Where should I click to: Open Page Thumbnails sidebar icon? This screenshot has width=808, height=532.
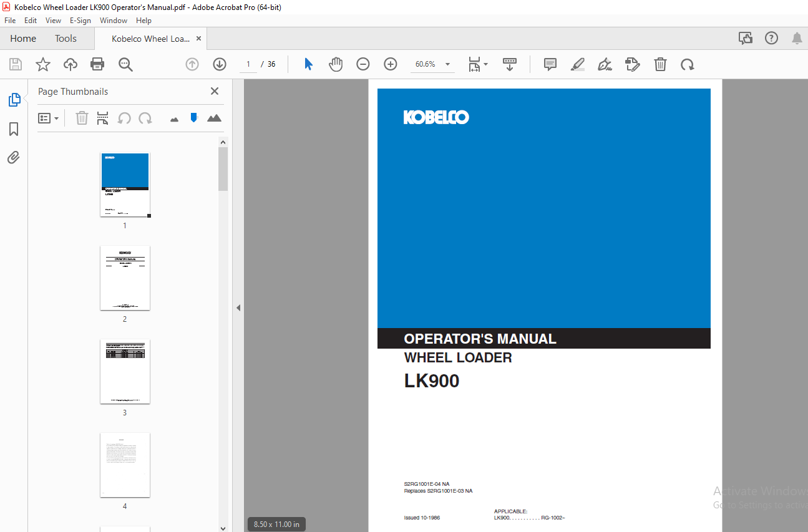[x=14, y=100]
